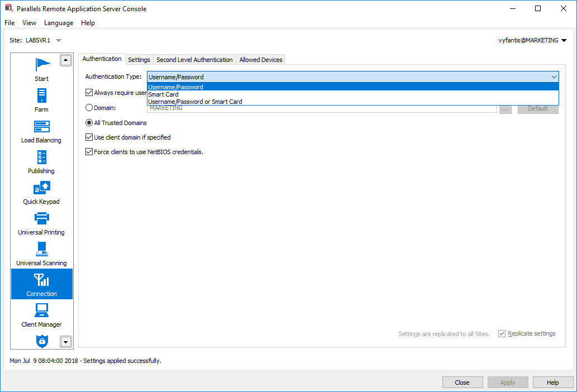This screenshot has height=392, width=577.
Task: Maximize the console window
Action: coord(538,8)
